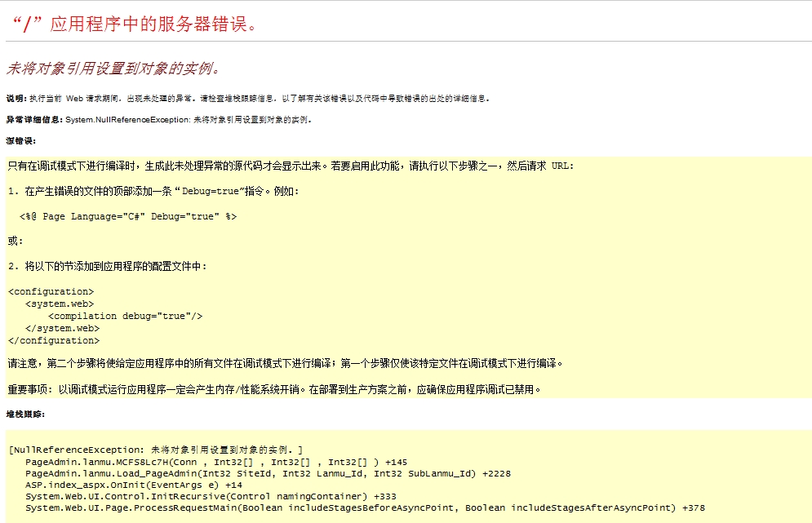Click the opening <configuration> tag line
The width and height of the screenshot is (812, 523).
pyautogui.click(x=51, y=291)
